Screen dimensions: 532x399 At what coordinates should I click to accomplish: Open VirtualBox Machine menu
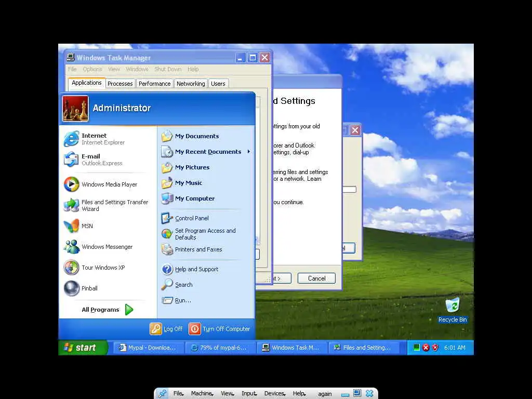tap(202, 394)
